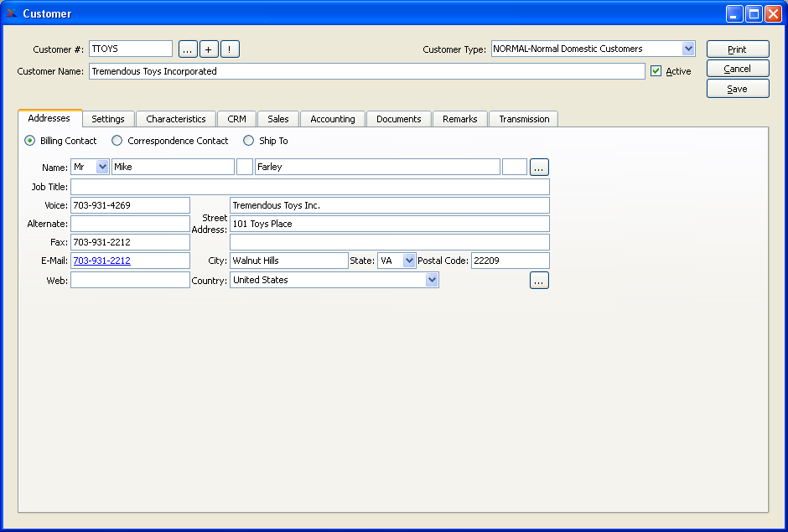The width and height of the screenshot is (788, 532).
Task: Click the plus button beside Customer #
Action: [209, 49]
